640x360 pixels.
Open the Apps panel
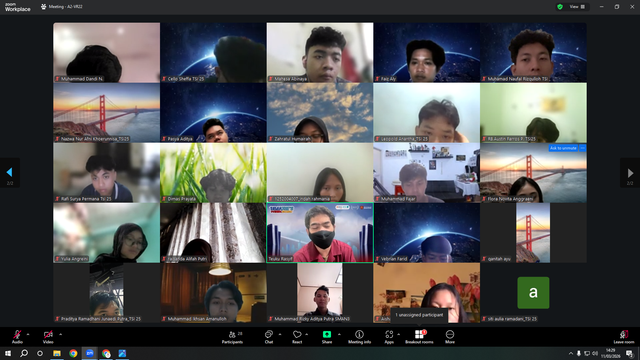[x=389, y=337]
